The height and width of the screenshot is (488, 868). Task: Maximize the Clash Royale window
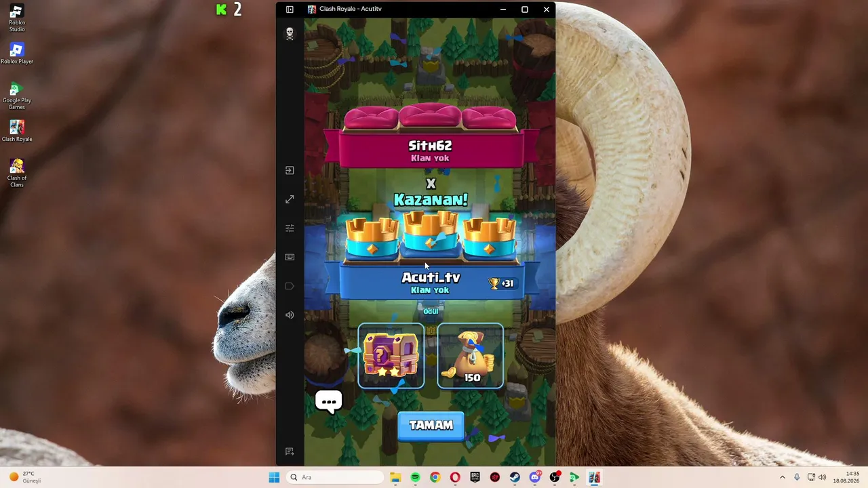point(524,9)
